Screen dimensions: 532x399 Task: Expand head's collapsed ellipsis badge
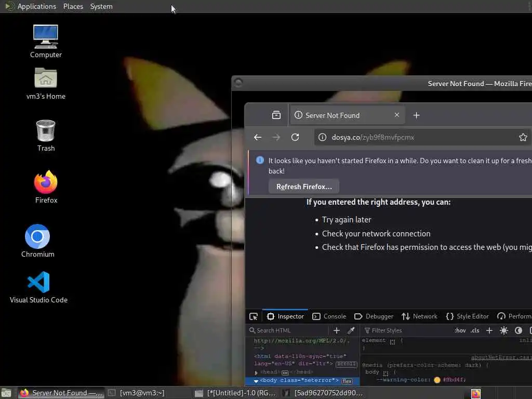point(285,373)
